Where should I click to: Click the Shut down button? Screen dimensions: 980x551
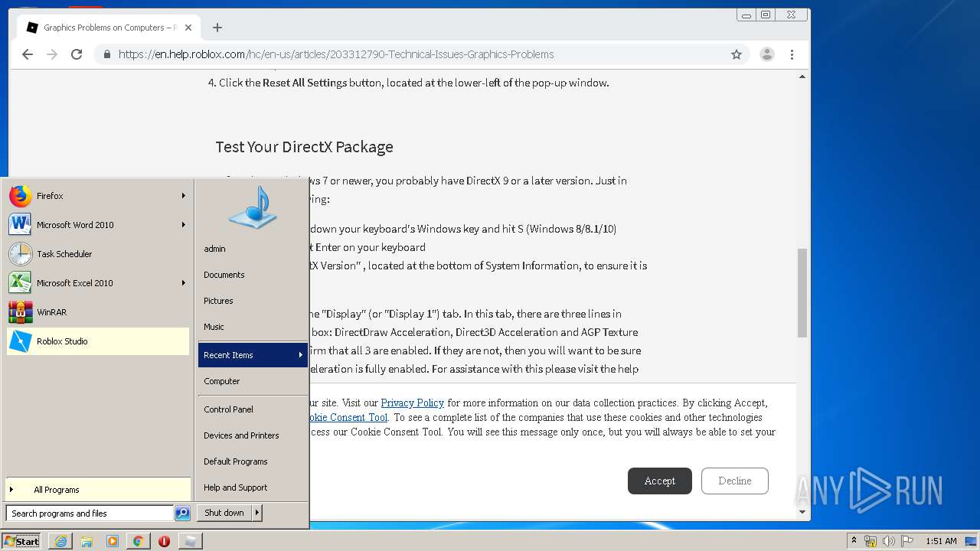(224, 513)
